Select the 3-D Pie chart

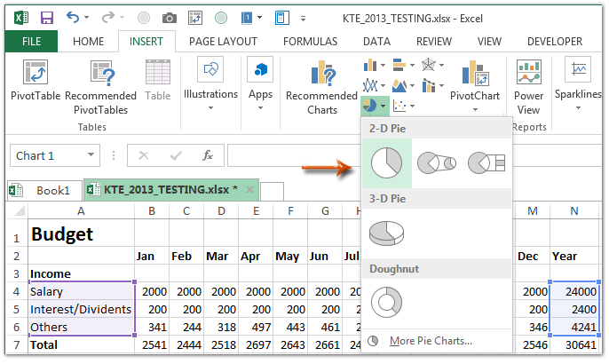coord(386,233)
